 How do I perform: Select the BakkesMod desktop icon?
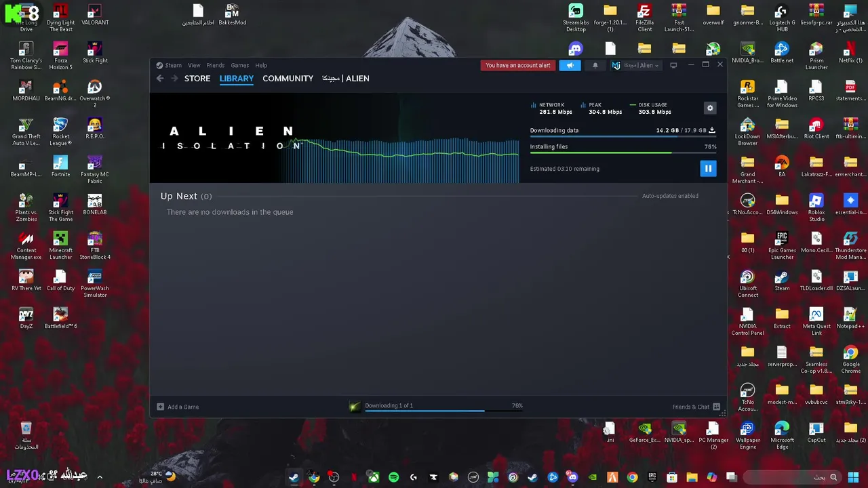[x=232, y=15]
